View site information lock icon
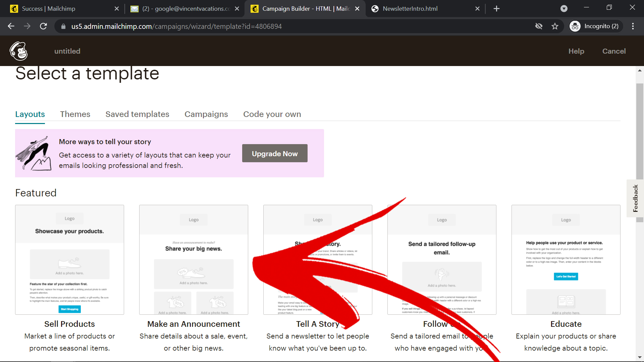 (63, 26)
